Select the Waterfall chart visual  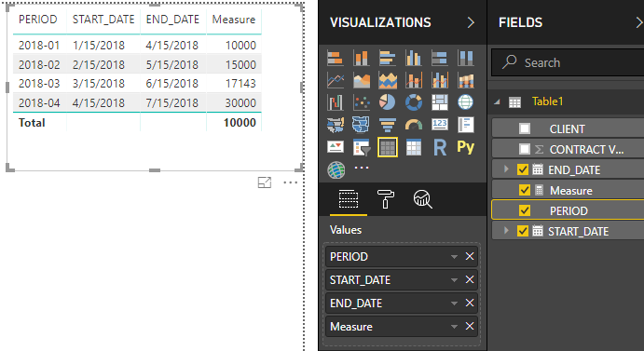(336, 102)
